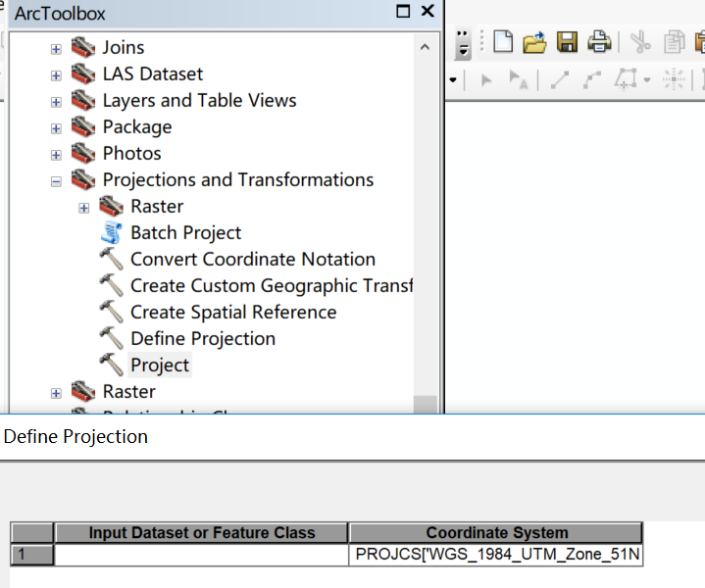Select Layers and Table Views label
This screenshot has height=588, width=705.
(200, 101)
